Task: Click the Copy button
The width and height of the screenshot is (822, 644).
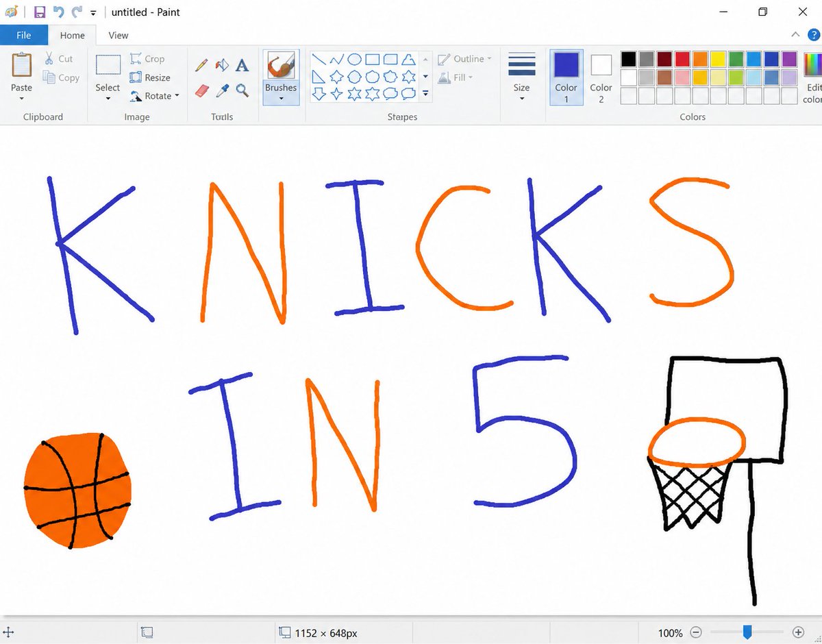Action: 61,77
